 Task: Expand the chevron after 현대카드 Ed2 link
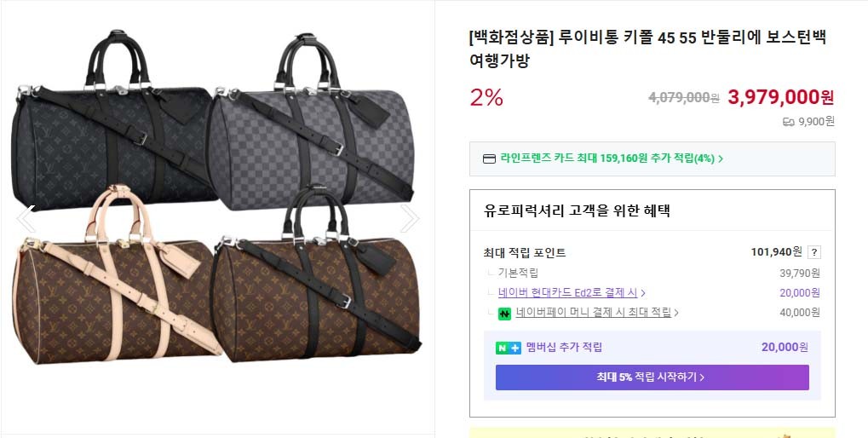[x=643, y=293]
